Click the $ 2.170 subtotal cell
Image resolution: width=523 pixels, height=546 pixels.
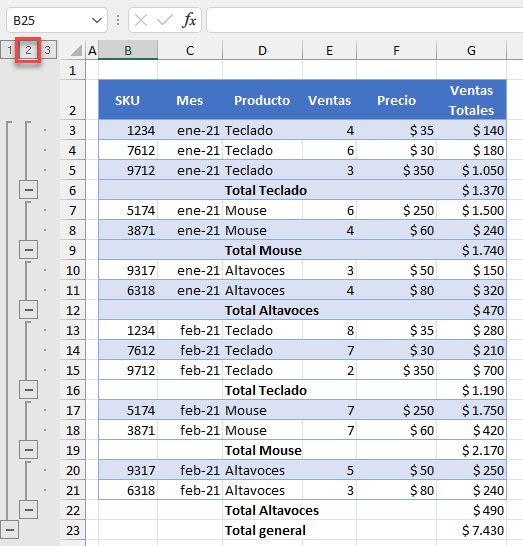471,450
